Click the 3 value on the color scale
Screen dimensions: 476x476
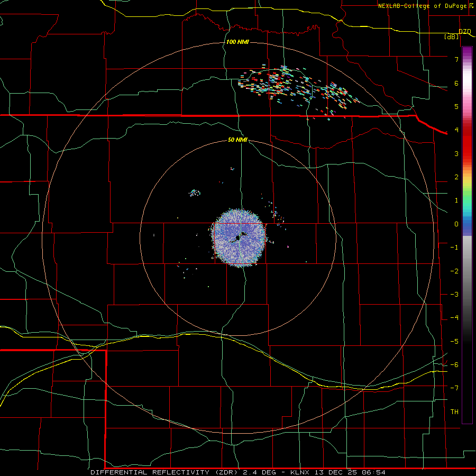click(456, 153)
